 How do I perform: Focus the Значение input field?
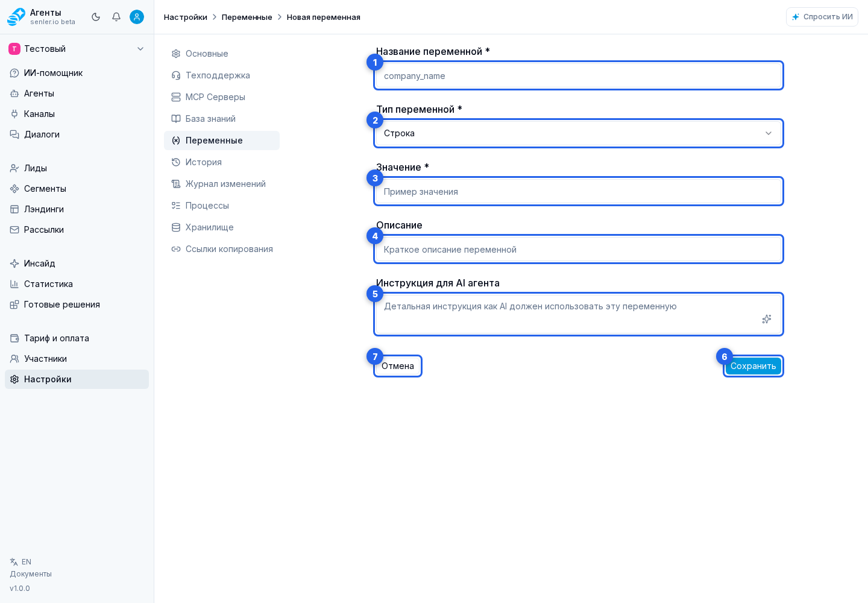tap(579, 191)
